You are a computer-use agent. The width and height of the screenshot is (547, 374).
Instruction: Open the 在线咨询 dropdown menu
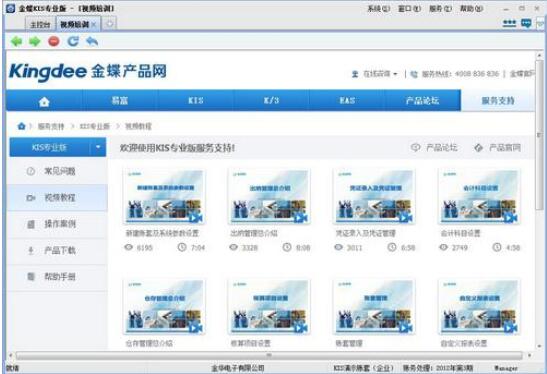point(380,74)
